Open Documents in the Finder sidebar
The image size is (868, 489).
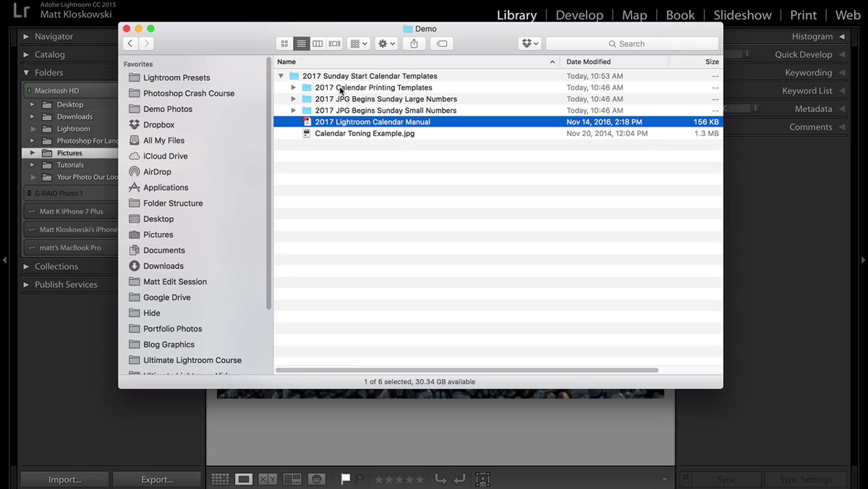click(x=163, y=250)
